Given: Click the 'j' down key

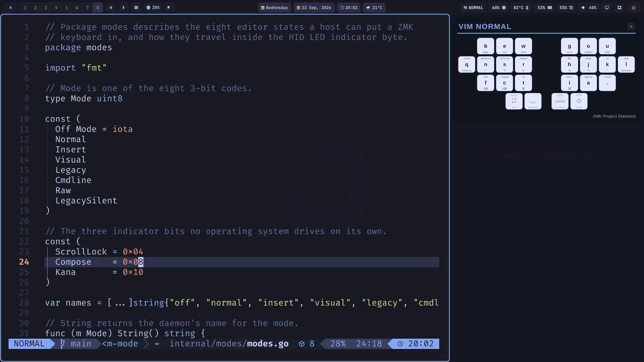Looking at the screenshot, I should (x=588, y=64).
